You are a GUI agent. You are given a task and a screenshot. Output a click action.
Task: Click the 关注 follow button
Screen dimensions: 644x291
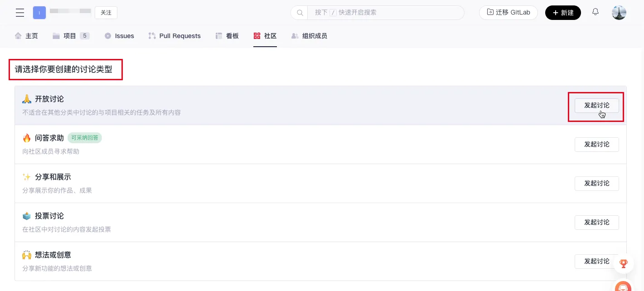(x=106, y=13)
